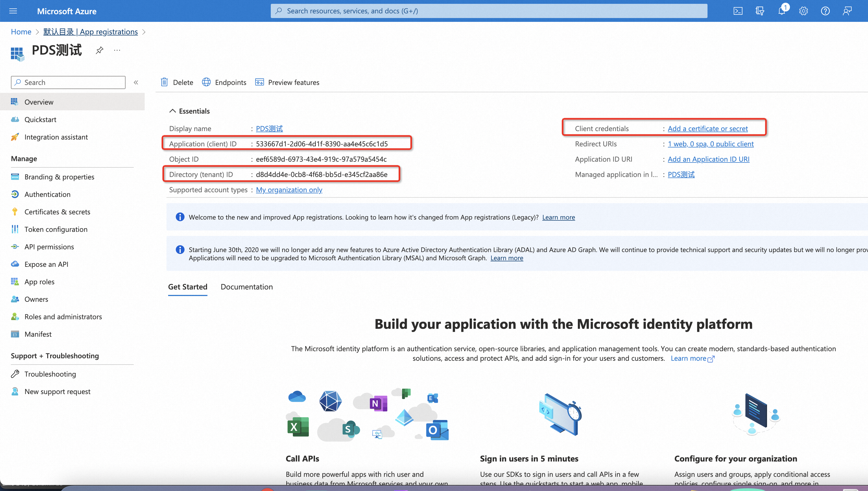Viewport: 868px width, 491px height.
Task: Click My organization only link
Action: [x=289, y=190]
